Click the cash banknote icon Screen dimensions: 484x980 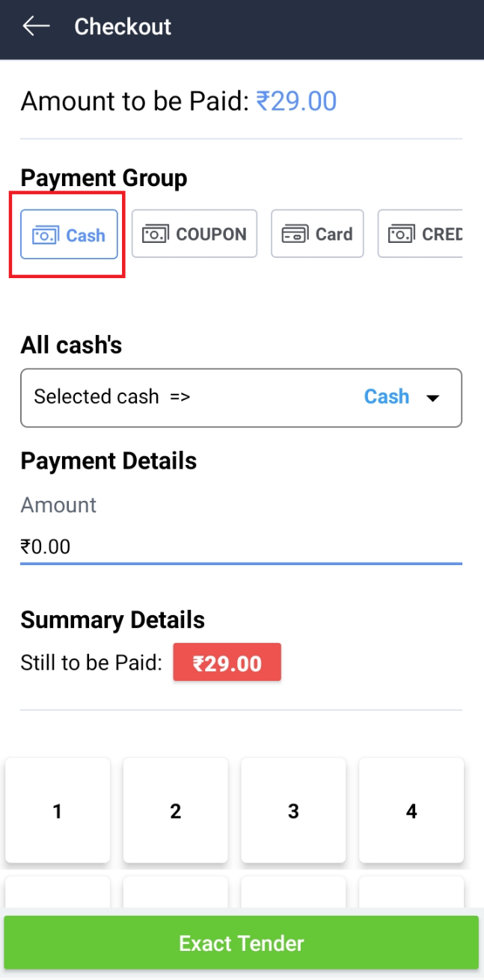tap(45, 235)
